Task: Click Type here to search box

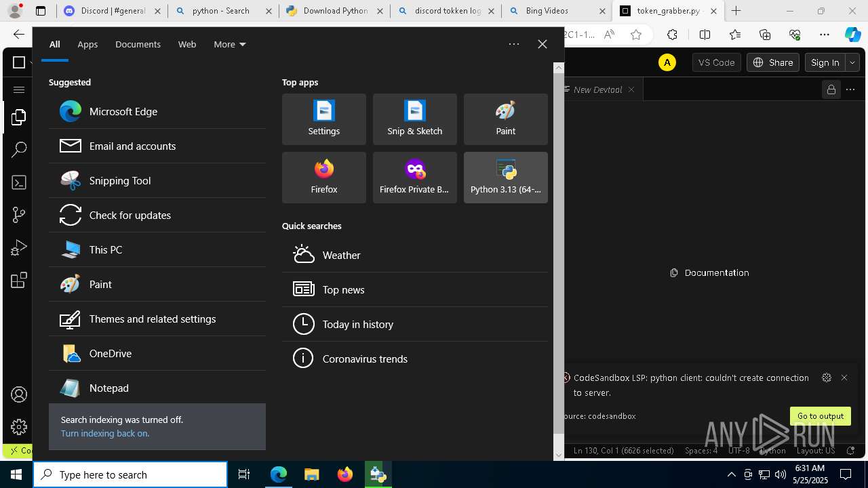Action: [x=130, y=474]
